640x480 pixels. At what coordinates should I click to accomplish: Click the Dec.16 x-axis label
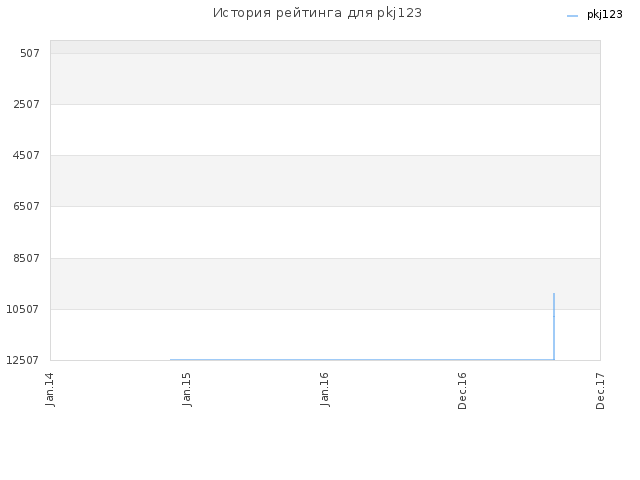(463, 389)
